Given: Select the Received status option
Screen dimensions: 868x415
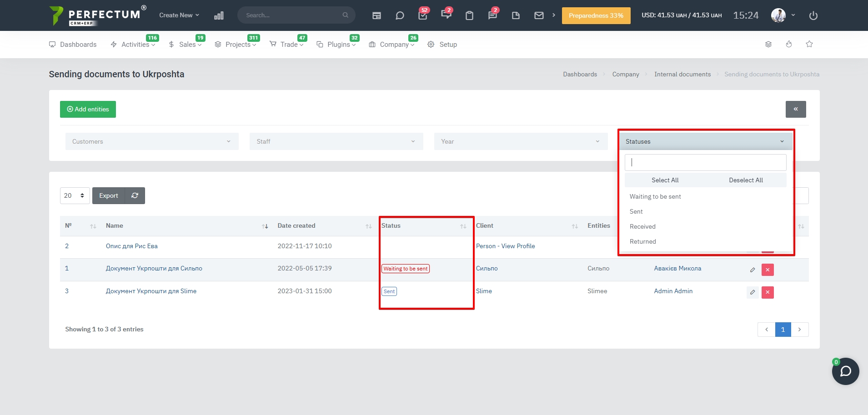Looking at the screenshot, I should pyautogui.click(x=706, y=226).
